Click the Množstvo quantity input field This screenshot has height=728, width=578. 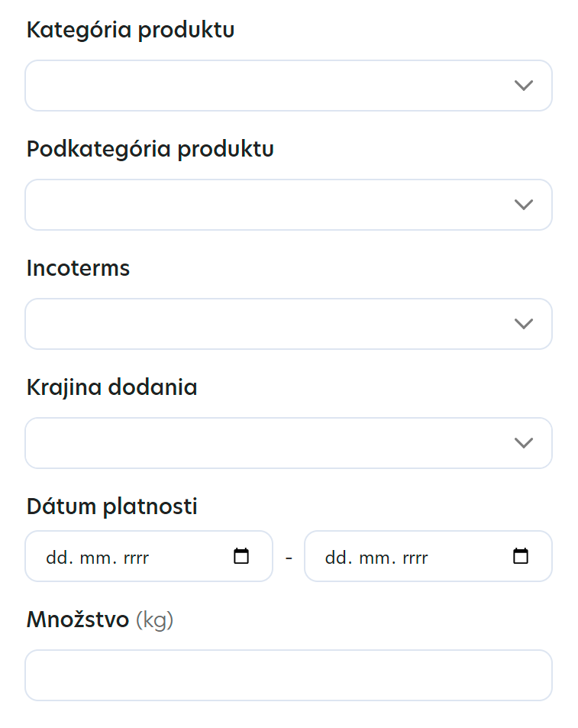(x=288, y=675)
